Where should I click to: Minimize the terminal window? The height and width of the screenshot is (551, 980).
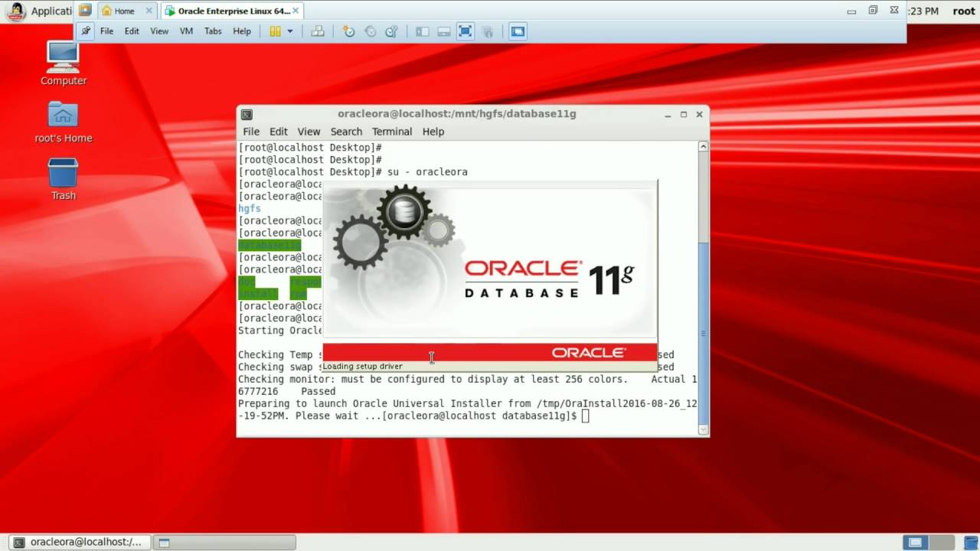coord(668,114)
